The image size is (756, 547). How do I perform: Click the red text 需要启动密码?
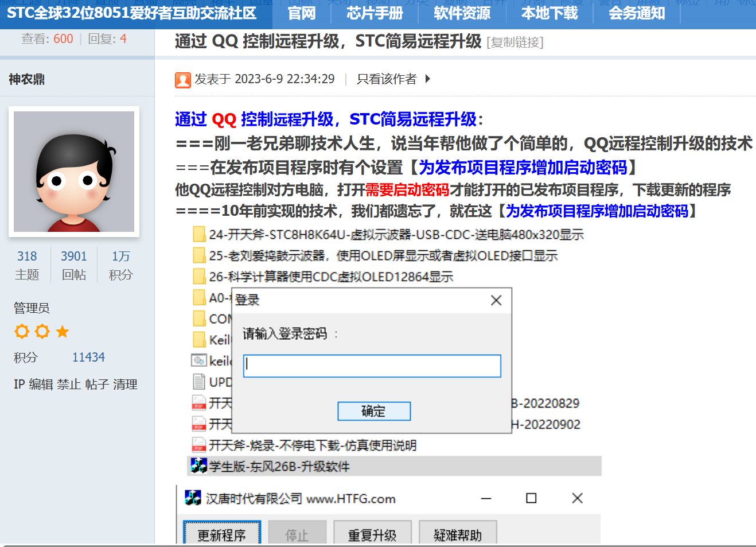(x=407, y=190)
